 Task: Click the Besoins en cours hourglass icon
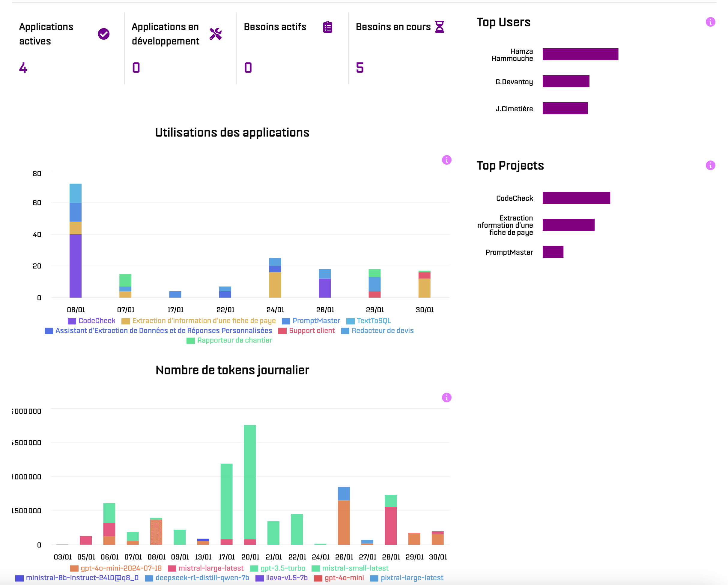coord(439,27)
